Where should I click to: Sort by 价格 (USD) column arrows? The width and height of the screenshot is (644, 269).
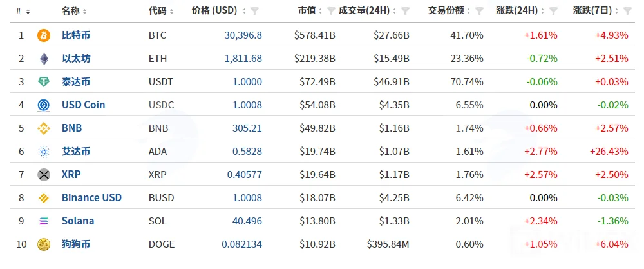(244, 12)
